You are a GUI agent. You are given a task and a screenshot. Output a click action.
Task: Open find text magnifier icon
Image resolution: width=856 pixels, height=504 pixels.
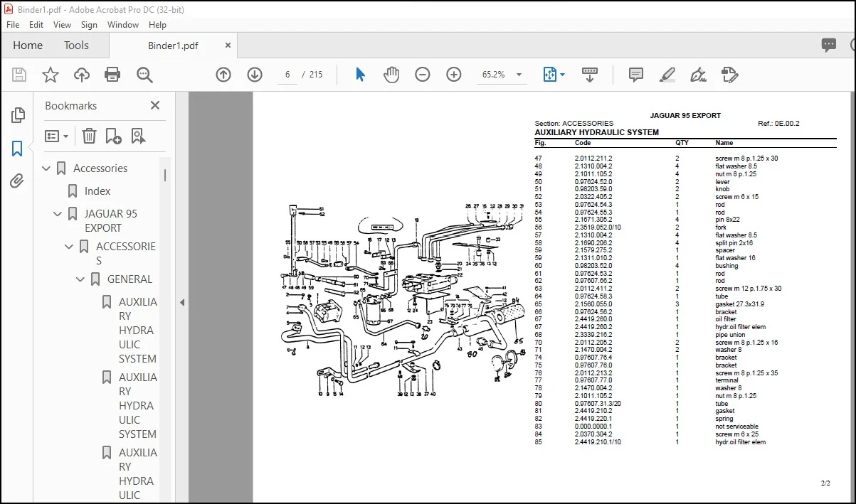tap(145, 75)
